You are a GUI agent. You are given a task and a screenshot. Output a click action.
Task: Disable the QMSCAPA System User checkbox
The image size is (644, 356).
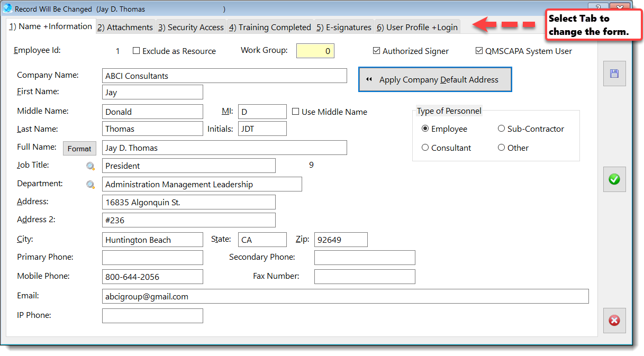click(x=479, y=51)
